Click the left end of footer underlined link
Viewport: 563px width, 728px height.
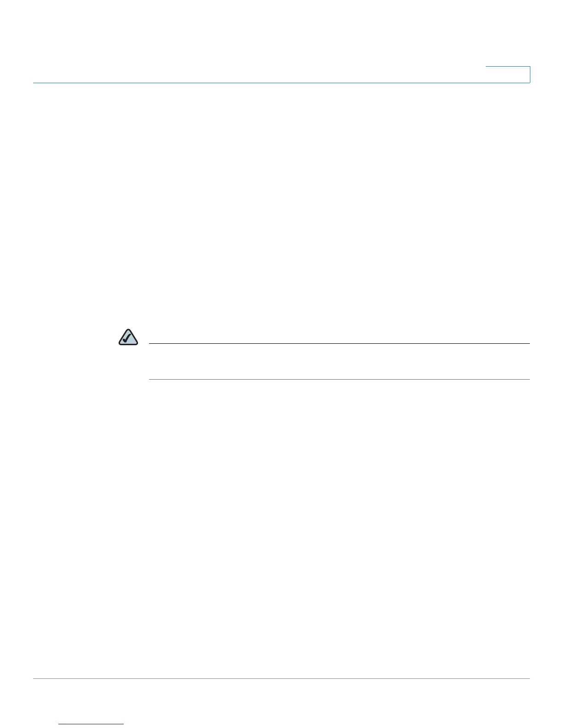(x=61, y=724)
